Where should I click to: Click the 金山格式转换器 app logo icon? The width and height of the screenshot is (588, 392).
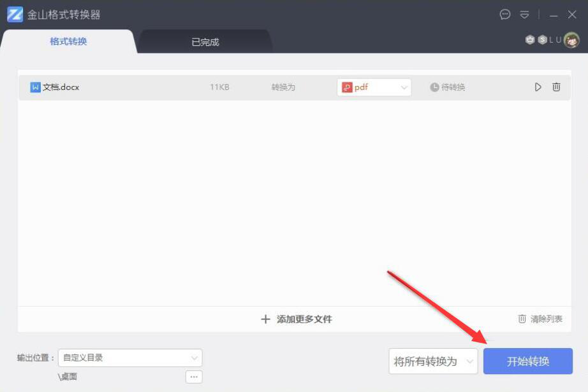[15, 14]
